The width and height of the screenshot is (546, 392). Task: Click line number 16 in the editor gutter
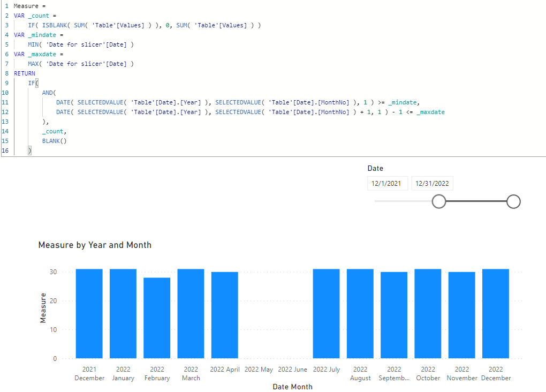[x=5, y=150]
